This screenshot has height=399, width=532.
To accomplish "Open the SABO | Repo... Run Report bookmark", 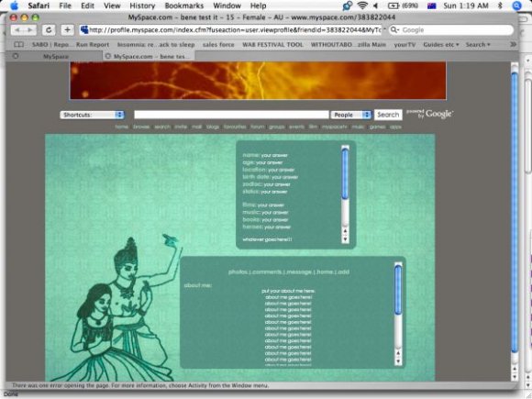I will [71, 44].
